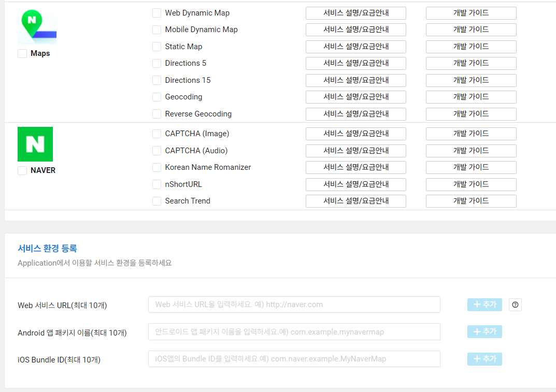Check the NAVER category checkbox
This screenshot has height=392, width=556.
pyautogui.click(x=22, y=170)
